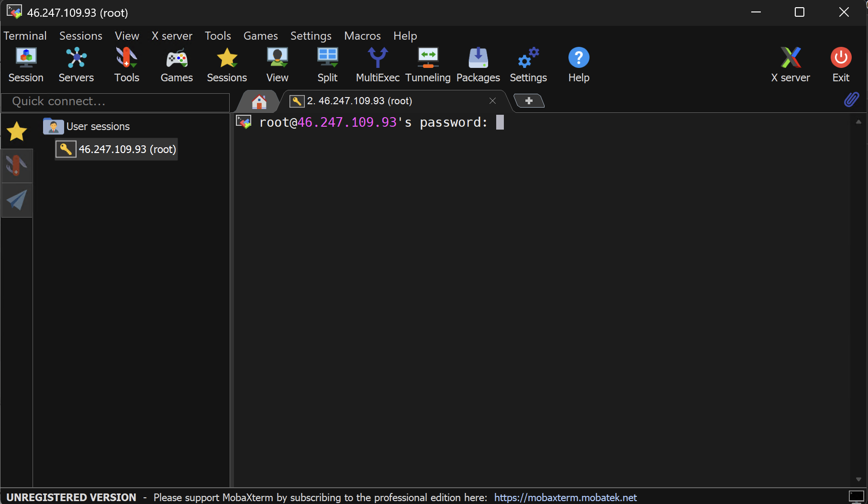Screen dimensions: 868x504
Task: Open the Terminal menu
Action: point(25,36)
